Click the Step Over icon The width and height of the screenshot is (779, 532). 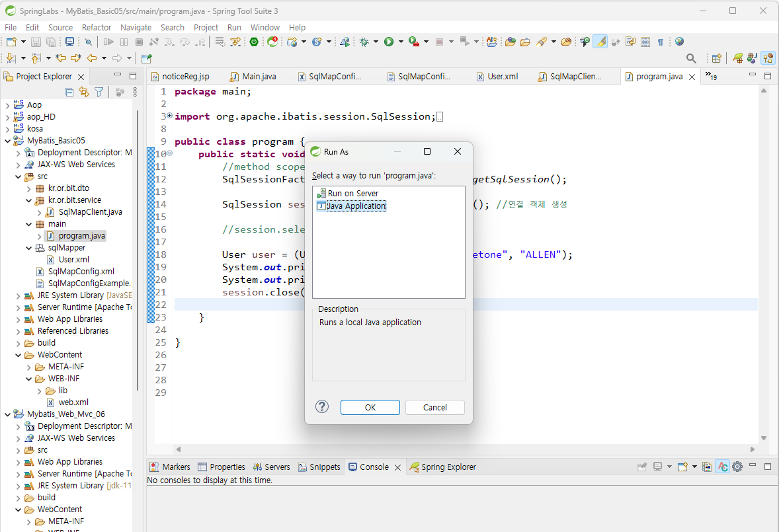pyautogui.click(x=184, y=42)
